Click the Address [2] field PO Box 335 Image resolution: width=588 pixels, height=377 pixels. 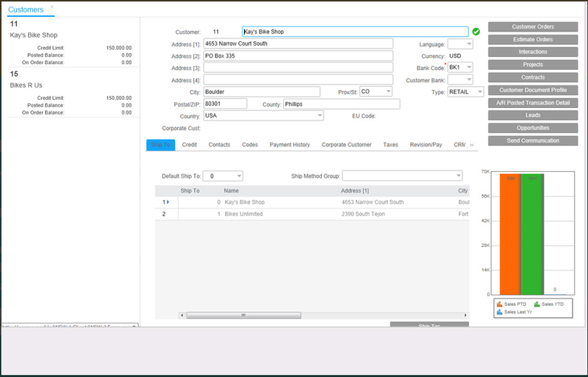[x=298, y=56]
